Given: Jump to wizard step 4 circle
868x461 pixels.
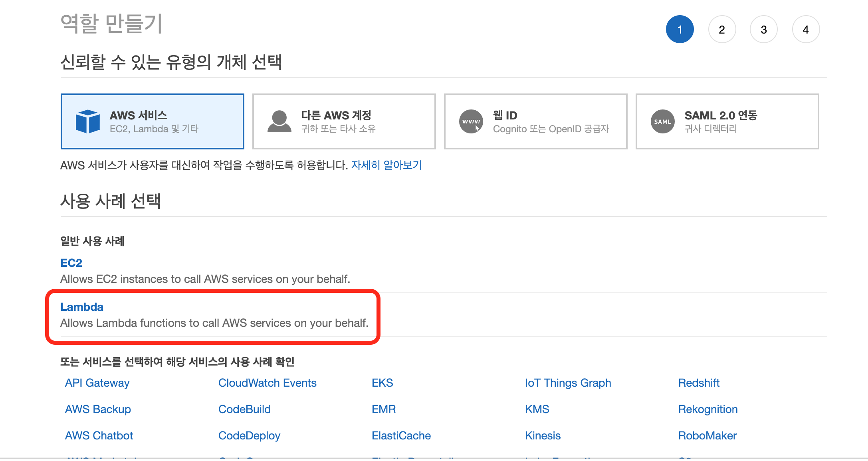Looking at the screenshot, I should coord(806,30).
